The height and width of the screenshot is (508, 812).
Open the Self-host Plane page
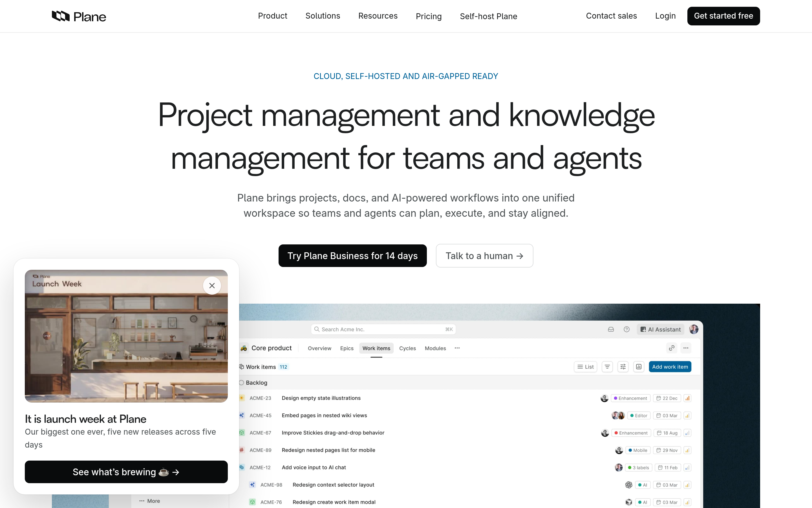488,16
